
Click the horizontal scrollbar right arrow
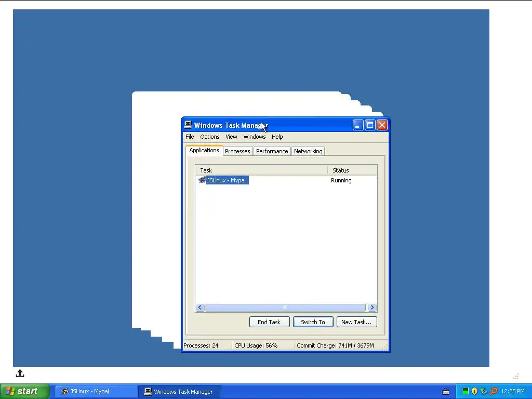click(372, 308)
